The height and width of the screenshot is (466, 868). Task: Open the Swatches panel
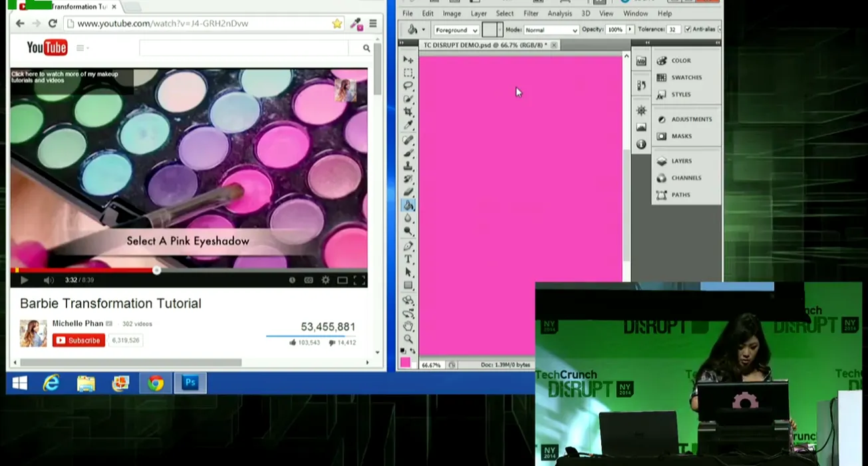coord(685,77)
